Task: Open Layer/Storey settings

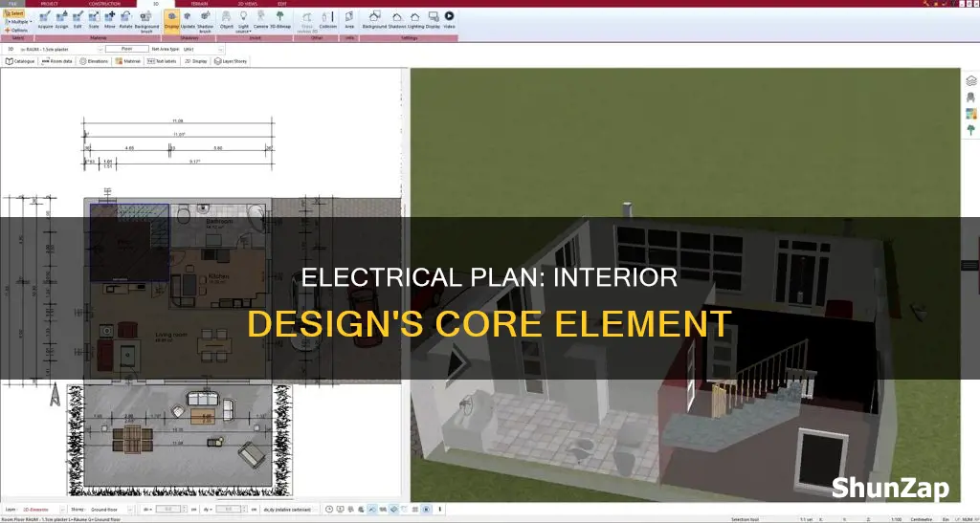Action: tap(231, 61)
